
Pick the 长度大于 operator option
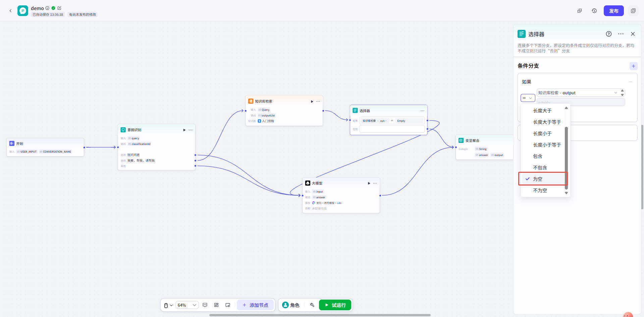pyautogui.click(x=542, y=110)
